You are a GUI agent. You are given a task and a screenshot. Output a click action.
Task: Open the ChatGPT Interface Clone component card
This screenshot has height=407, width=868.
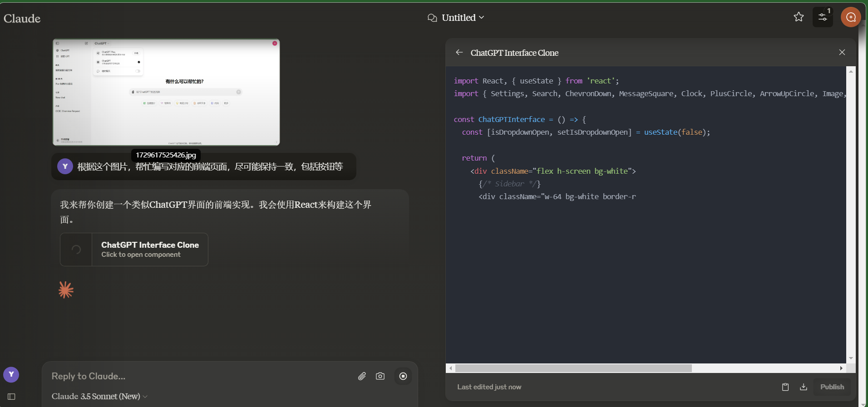[x=134, y=250]
